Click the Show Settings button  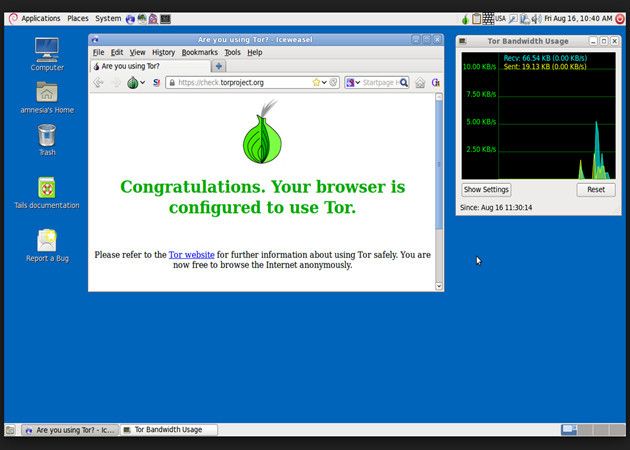(486, 190)
